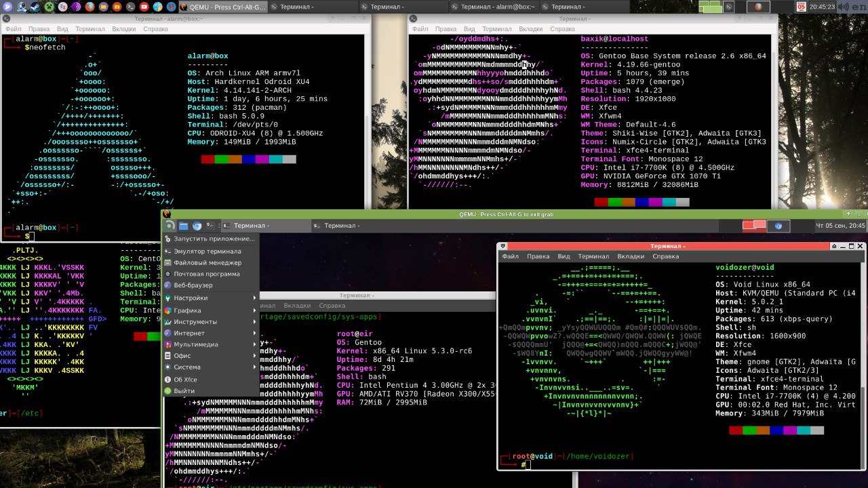Click the Minecraft creeper launcher icon
The image size is (868, 488).
coord(49,7)
